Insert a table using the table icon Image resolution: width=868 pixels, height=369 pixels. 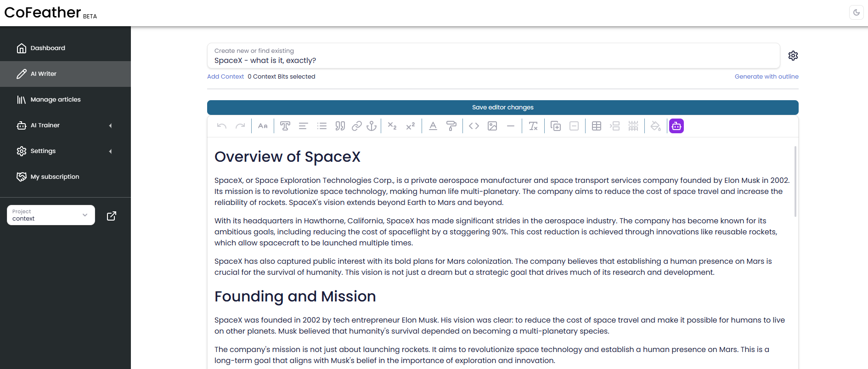tap(597, 126)
